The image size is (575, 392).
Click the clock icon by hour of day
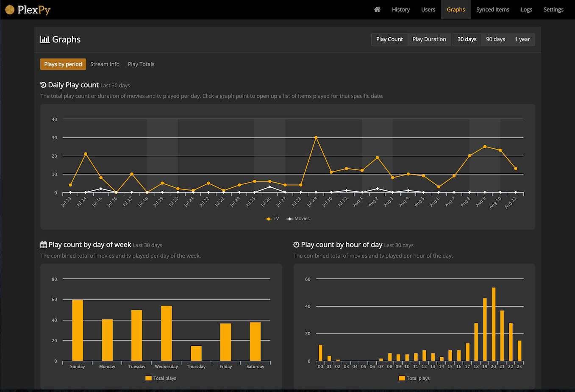[x=297, y=245]
